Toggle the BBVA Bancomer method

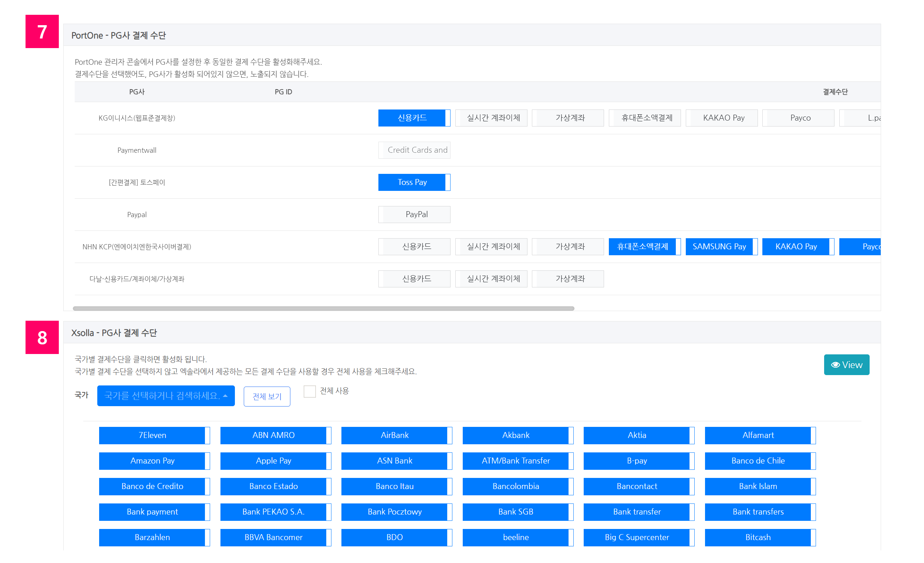point(276,537)
